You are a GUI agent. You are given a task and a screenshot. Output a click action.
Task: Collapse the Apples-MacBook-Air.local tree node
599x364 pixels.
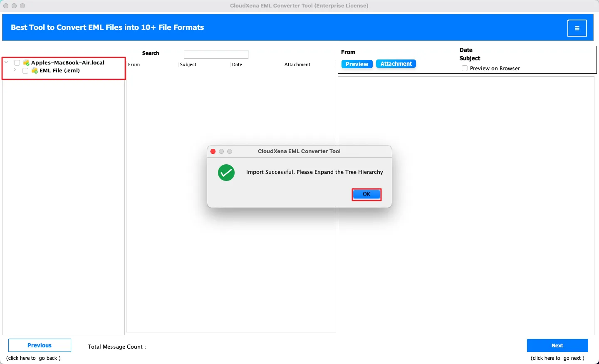click(6, 62)
